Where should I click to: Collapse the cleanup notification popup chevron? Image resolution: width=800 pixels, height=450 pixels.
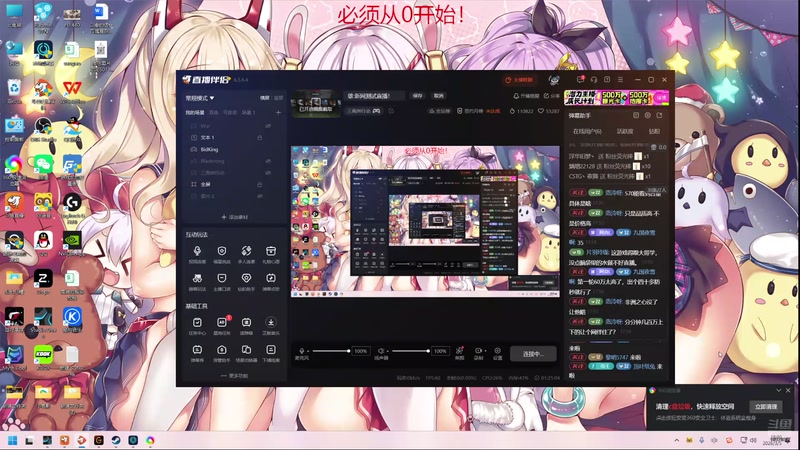(779, 390)
